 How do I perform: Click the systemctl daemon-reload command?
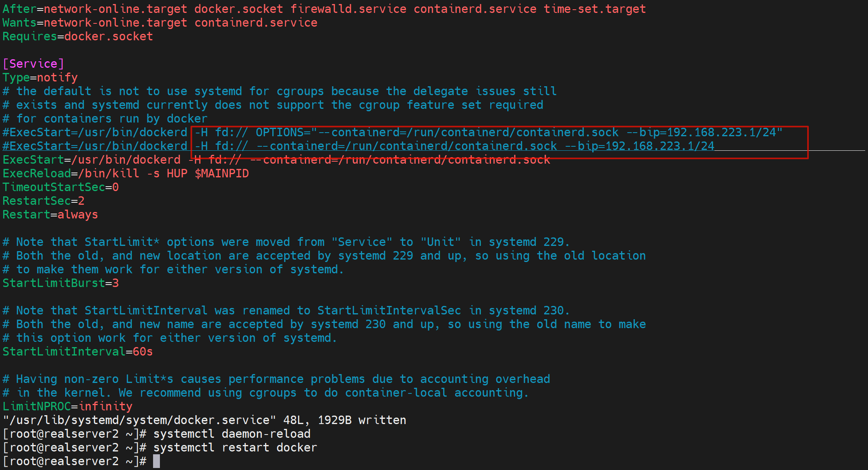(232, 434)
